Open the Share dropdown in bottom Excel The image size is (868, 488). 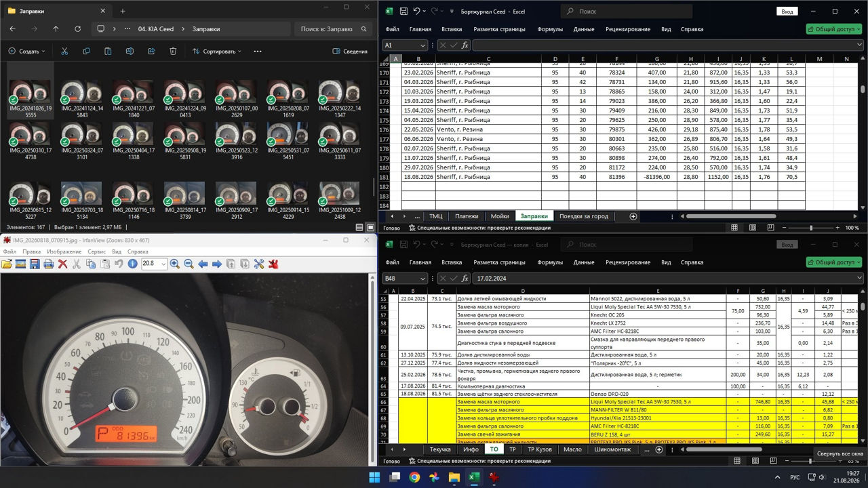point(833,262)
